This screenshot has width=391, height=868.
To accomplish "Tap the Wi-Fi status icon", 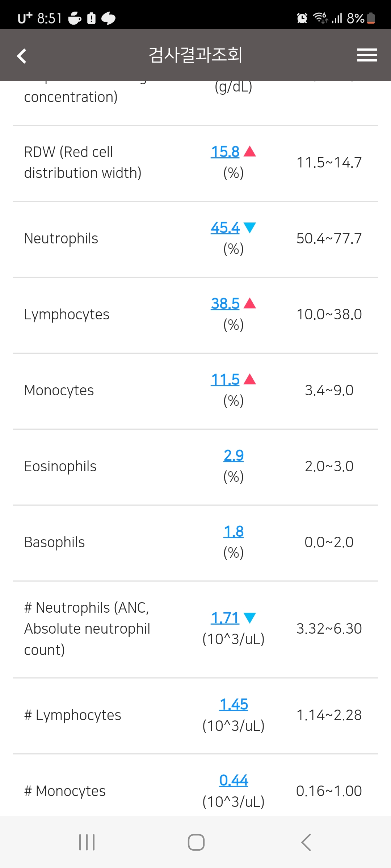I will (x=320, y=17).
